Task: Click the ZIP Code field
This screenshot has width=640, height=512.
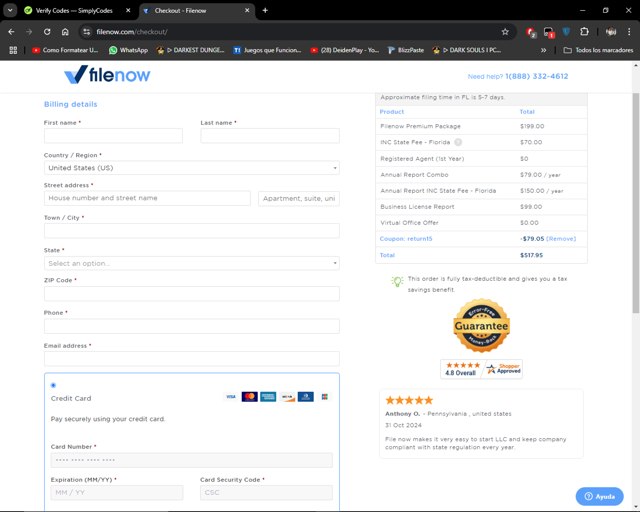Action: [191, 294]
